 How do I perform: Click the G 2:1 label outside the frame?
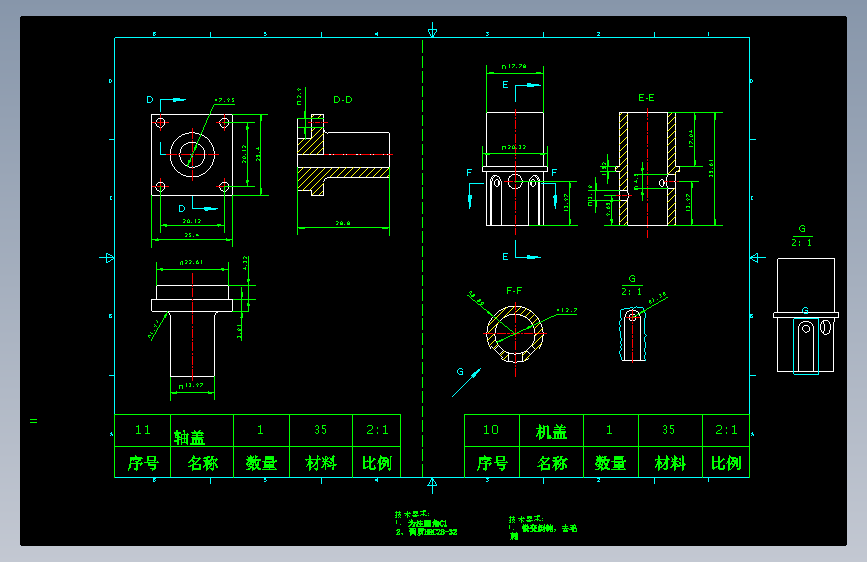click(x=802, y=236)
